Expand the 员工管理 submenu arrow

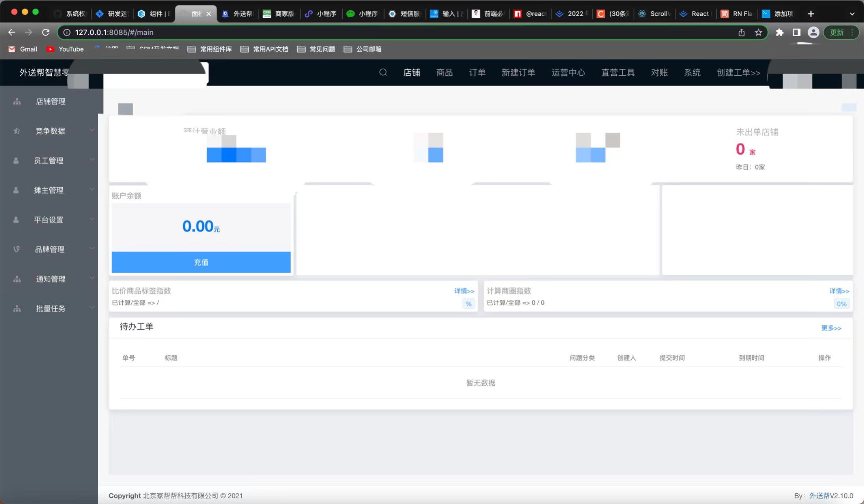click(92, 160)
